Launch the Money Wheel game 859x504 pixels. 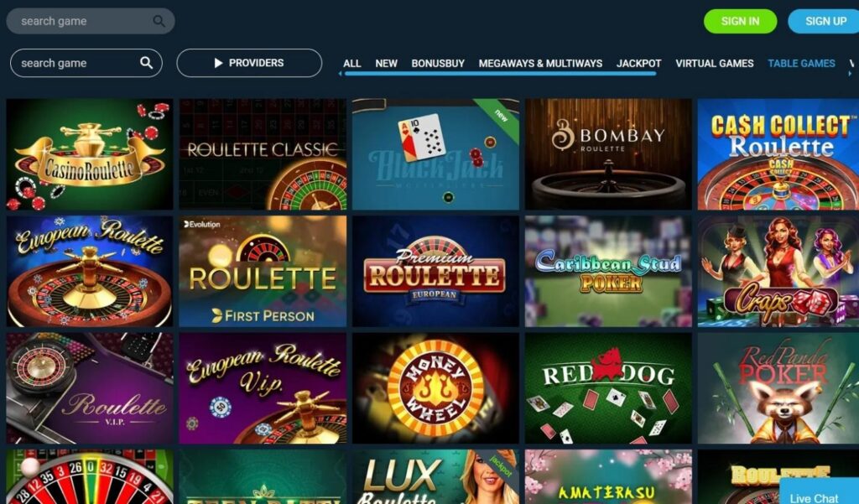tap(435, 388)
